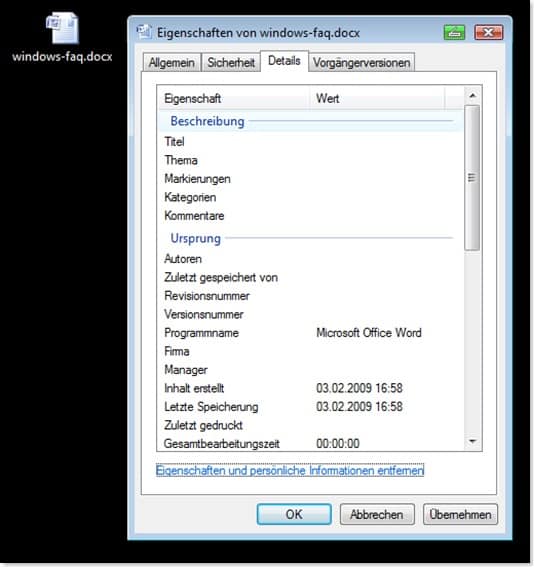
Task: Select the Gesamtbearbeitungszeit property row
Action: pyautogui.click(x=311, y=443)
